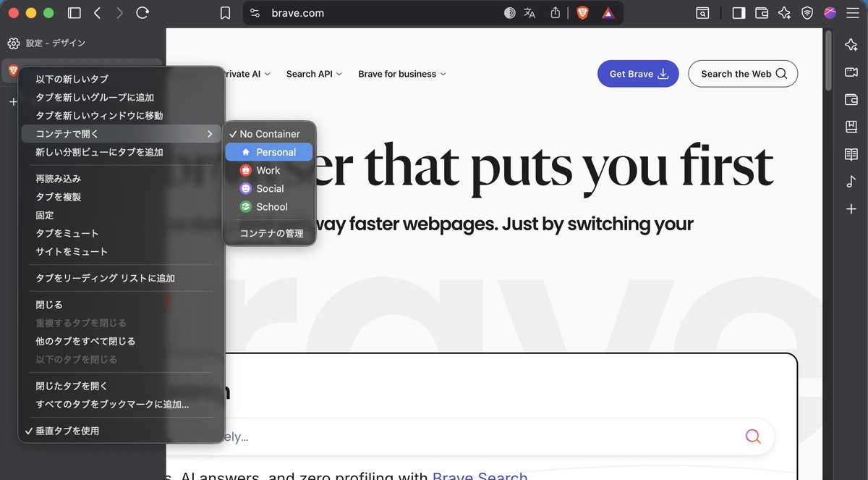Expand コンテナで開く submenu arrow
The image size is (868, 480).
point(210,134)
